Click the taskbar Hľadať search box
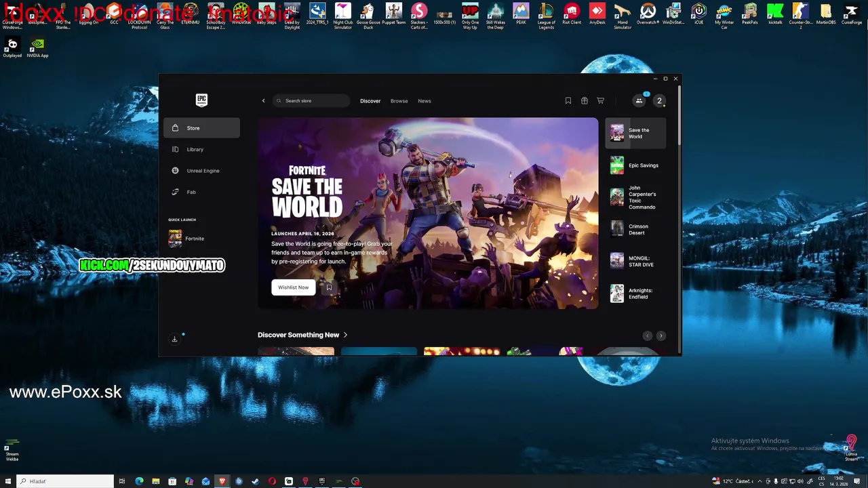This screenshot has width=868, height=488. [x=65, y=481]
